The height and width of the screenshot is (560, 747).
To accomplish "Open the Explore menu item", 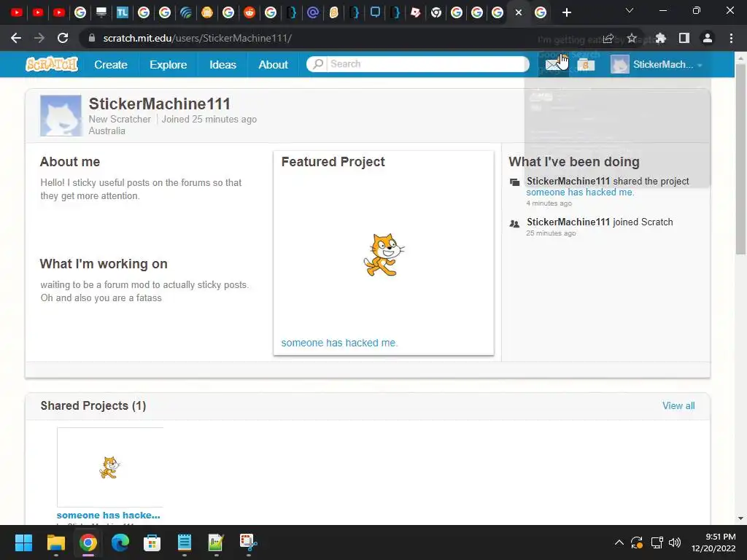I will pyautogui.click(x=169, y=65).
